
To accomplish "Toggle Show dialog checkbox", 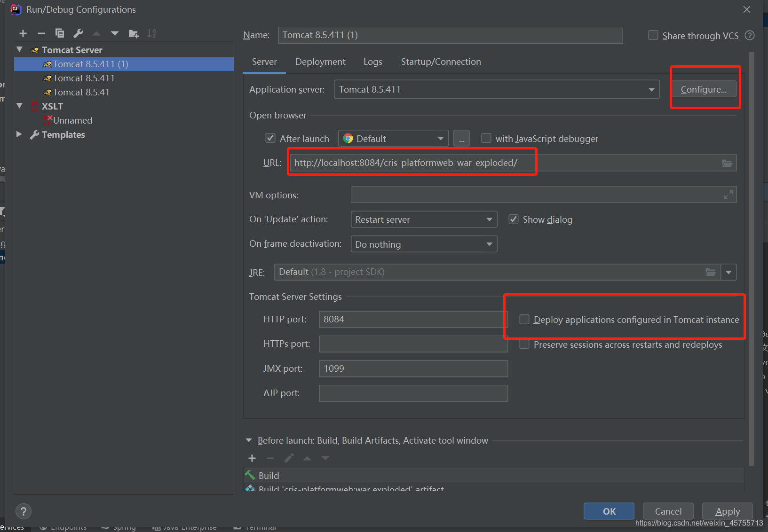I will coord(514,219).
